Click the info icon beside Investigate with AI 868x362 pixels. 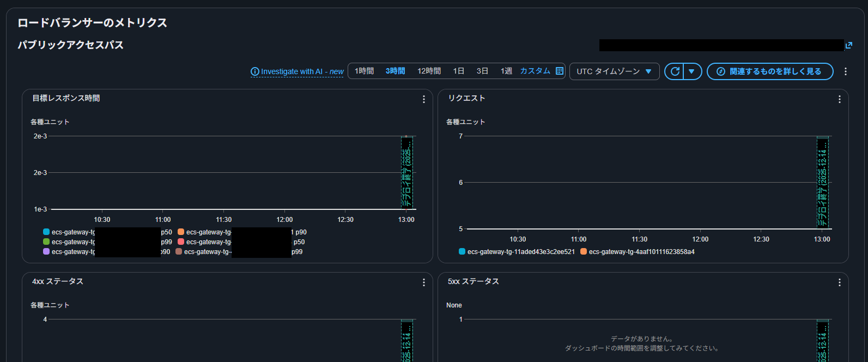coord(254,71)
